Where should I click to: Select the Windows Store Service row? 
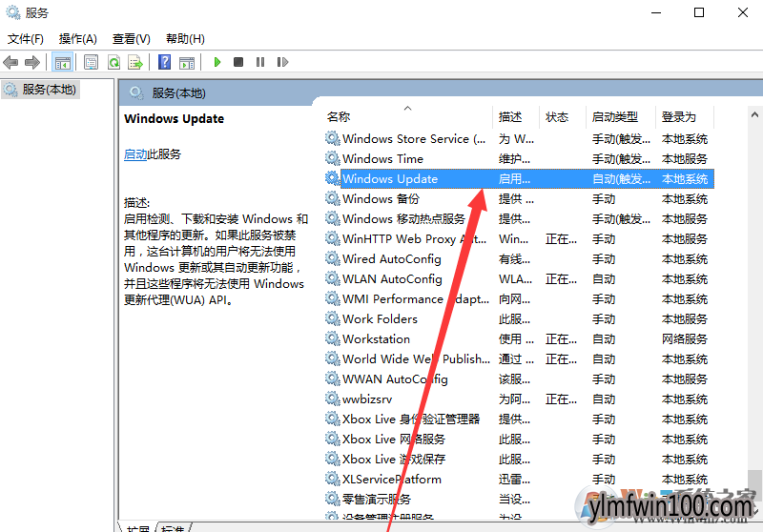519,139
